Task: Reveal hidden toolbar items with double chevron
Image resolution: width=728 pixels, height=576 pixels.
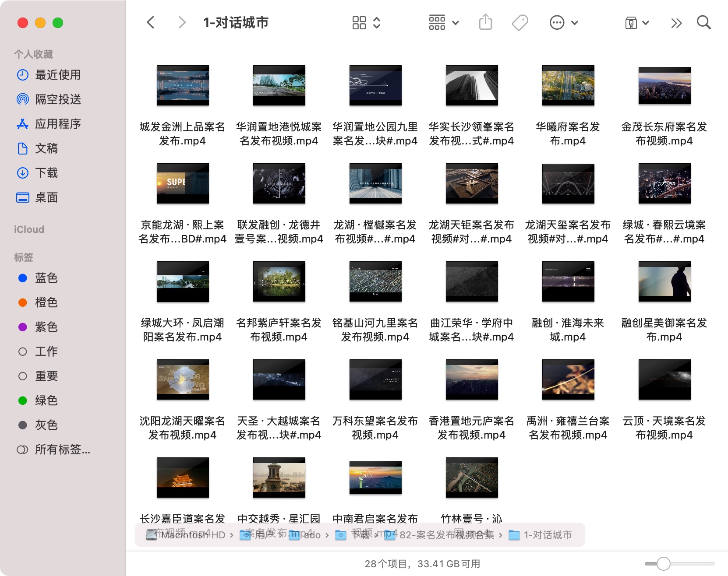Action: pos(676,22)
